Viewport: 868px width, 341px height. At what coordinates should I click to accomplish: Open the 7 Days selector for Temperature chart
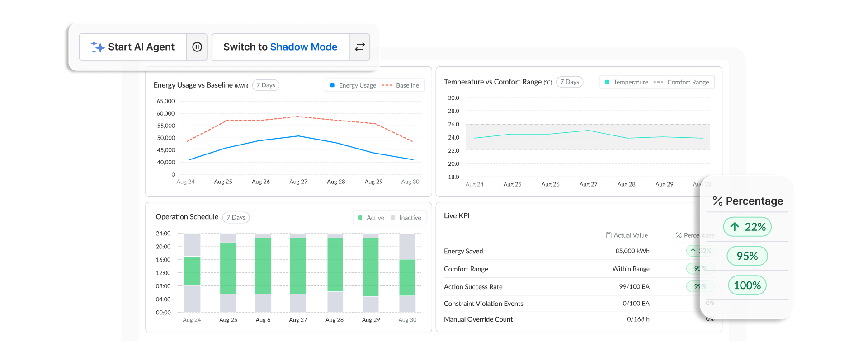[x=569, y=82]
